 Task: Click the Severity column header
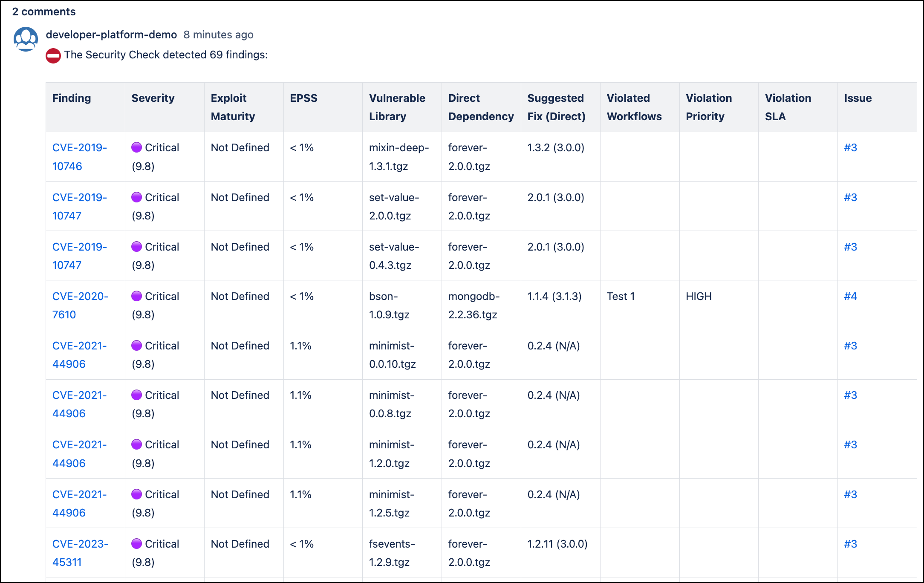(x=153, y=98)
